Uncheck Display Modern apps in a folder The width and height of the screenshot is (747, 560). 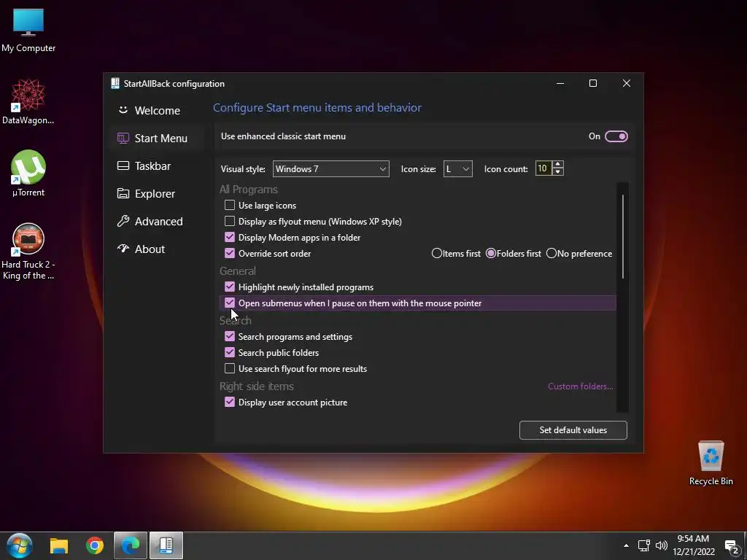point(230,237)
